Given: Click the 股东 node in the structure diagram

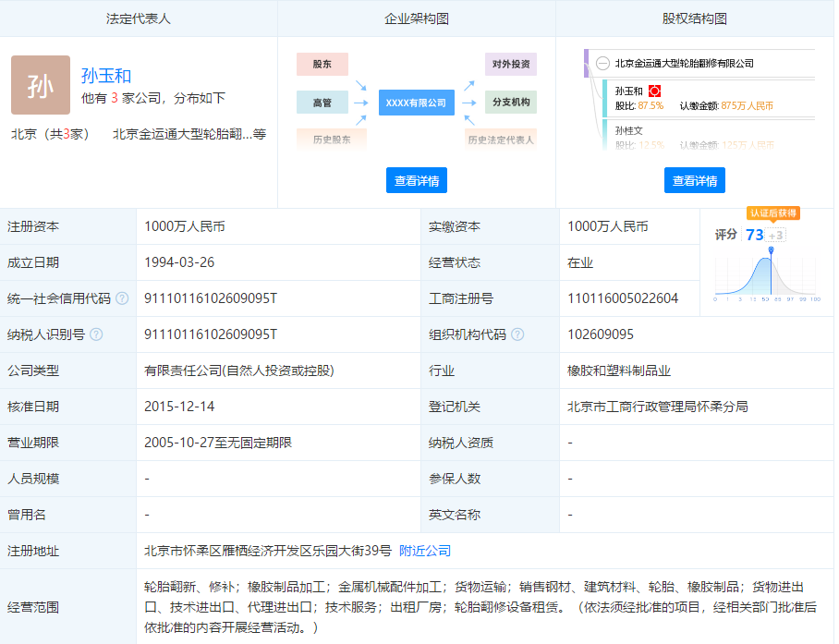Looking at the screenshot, I should [x=322, y=64].
